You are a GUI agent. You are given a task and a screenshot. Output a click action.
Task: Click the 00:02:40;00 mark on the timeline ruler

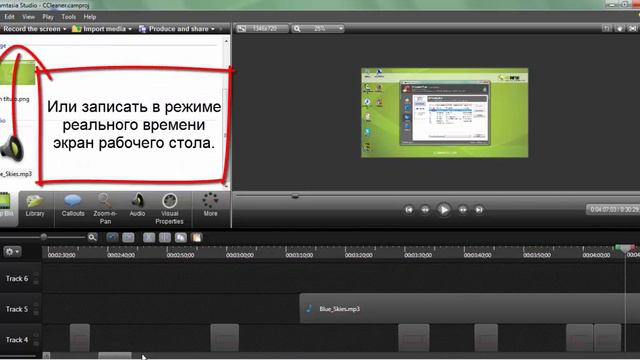tap(121, 255)
